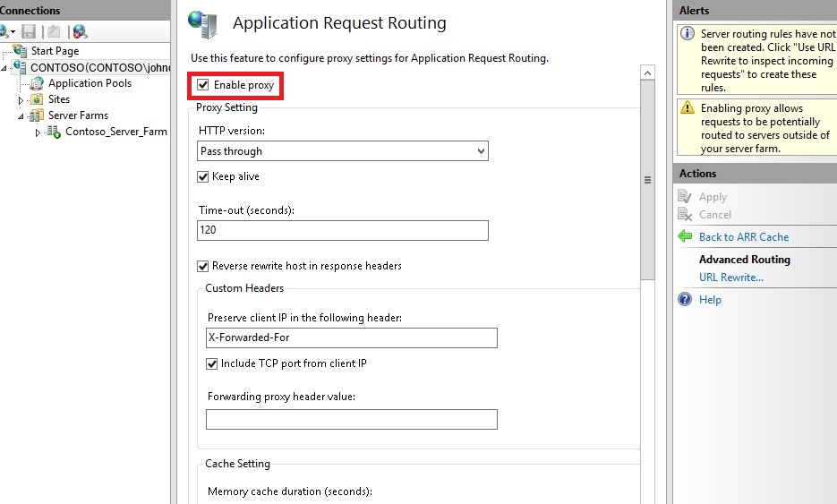Click the Help question mark icon
Screen dimensions: 837x504
point(685,299)
